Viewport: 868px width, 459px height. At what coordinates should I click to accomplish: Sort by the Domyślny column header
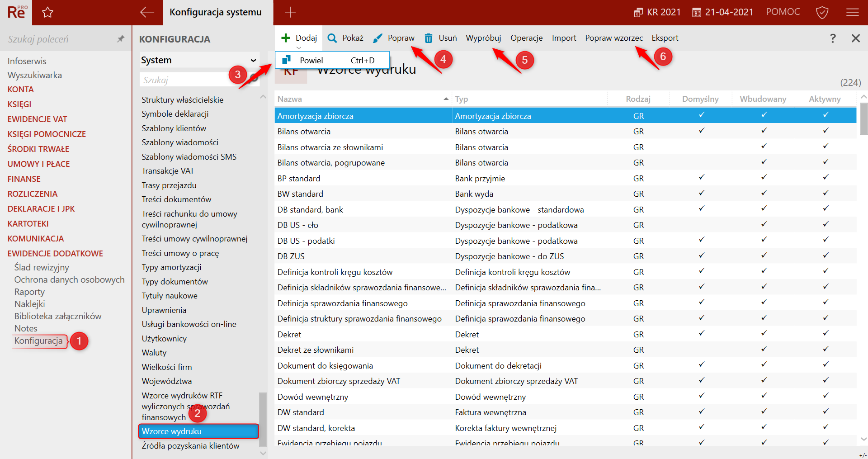click(700, 99)
